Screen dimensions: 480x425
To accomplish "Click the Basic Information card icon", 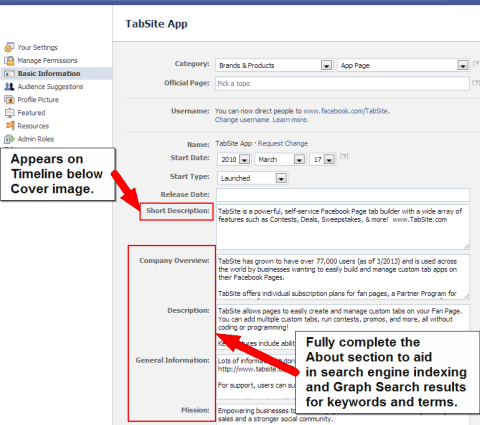I will [9, 74].
